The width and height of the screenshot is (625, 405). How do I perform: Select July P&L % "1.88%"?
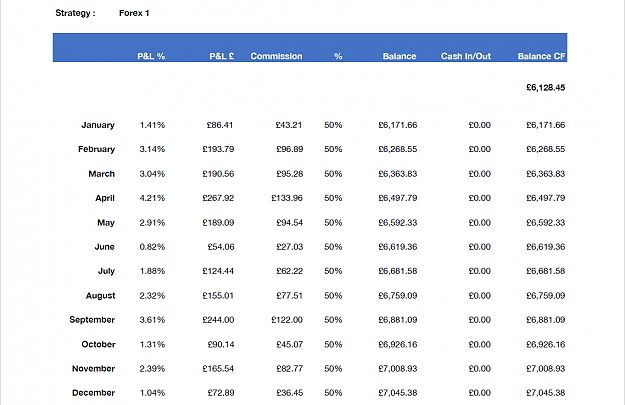click(152, 271)
